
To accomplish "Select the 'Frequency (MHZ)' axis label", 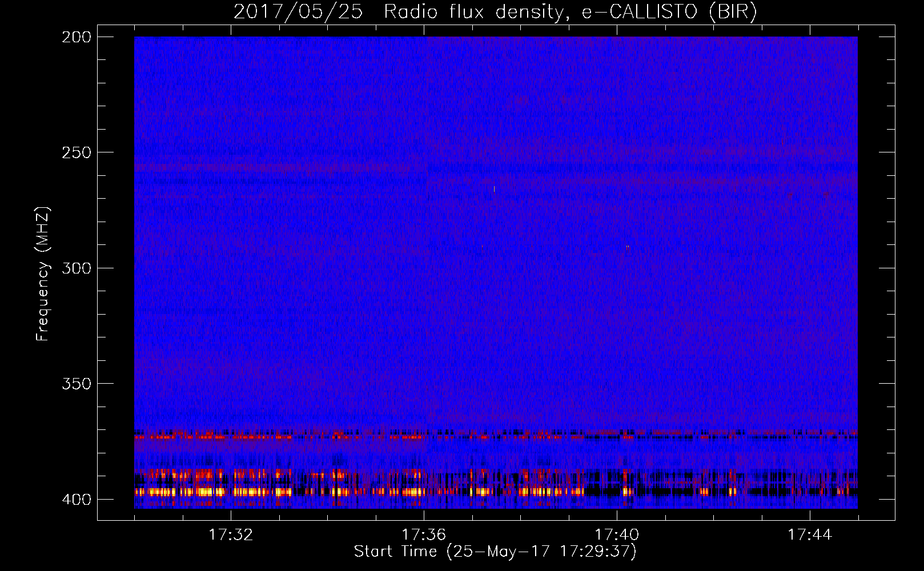I will coord(43,274).
